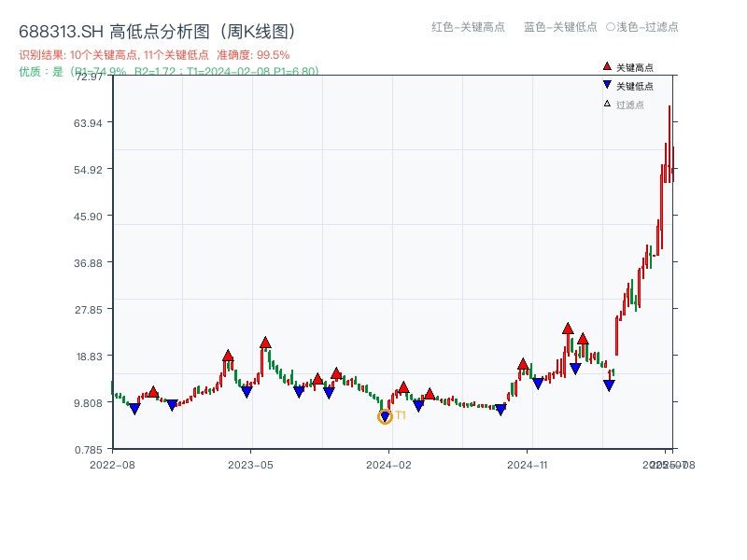Click the first blue triangle after 2022-08
Viewport: 747px width, 560px height.
(x=135, y=408)
